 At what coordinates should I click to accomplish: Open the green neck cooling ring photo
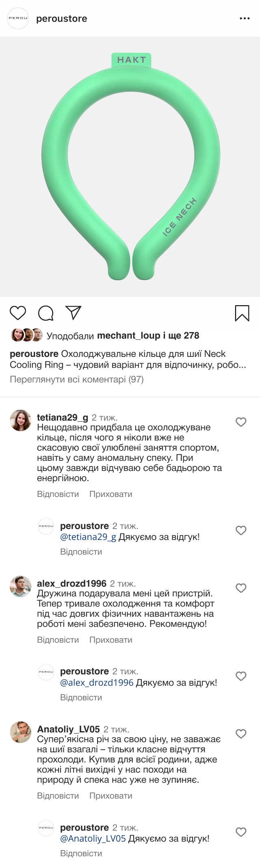[130, 166]
